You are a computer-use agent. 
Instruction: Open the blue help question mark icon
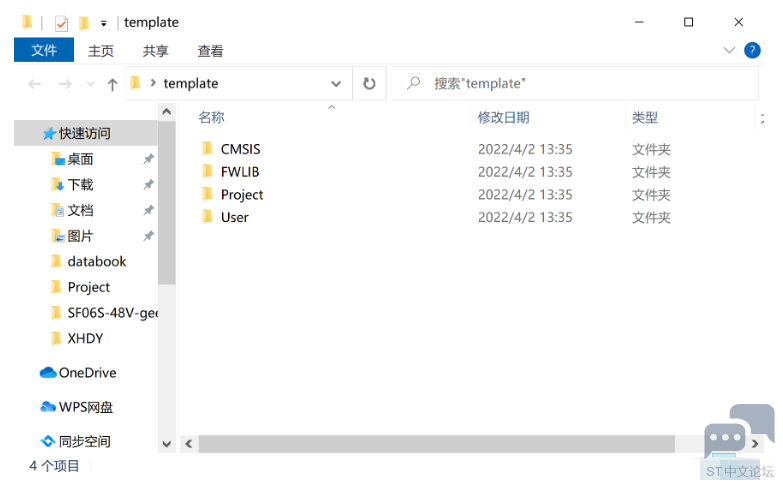point(752,50)
